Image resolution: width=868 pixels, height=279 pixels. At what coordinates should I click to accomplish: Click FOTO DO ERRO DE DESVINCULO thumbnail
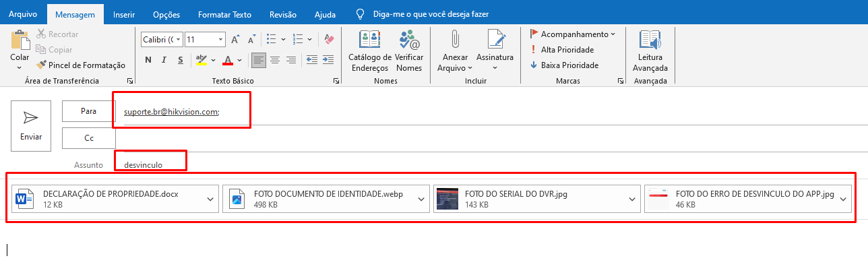point(658,199)
